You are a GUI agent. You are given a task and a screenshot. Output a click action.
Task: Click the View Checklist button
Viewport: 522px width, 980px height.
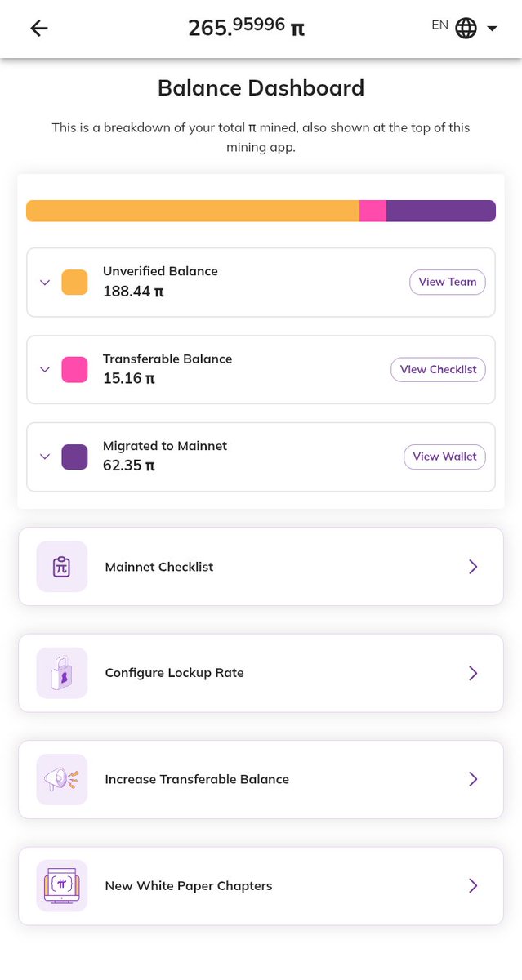coord(438,369)
